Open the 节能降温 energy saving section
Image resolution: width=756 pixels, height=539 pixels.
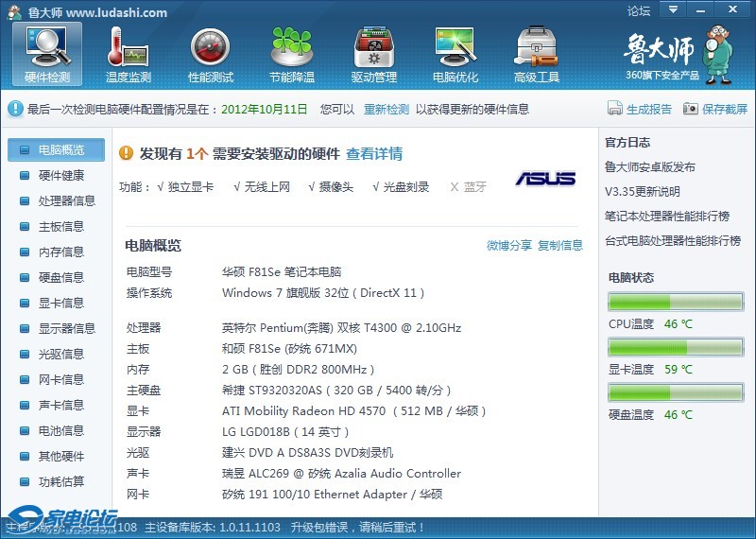click(x=292, y=54)
